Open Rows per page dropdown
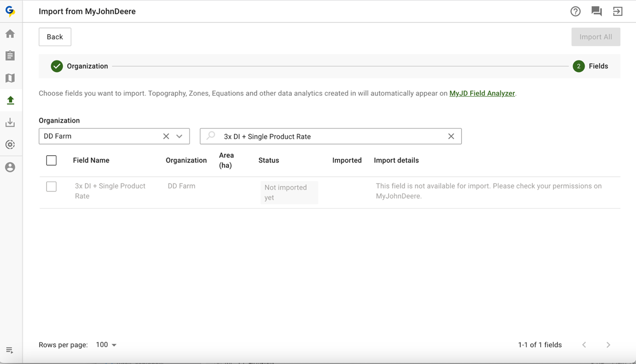Viewport: 636px width, 364px height. click(106, 345)
